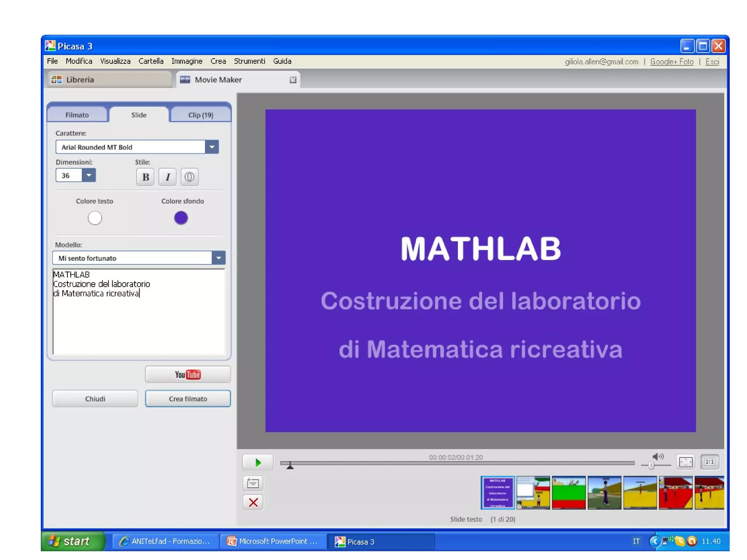Toggle outline text style button

tap(189, 177)
